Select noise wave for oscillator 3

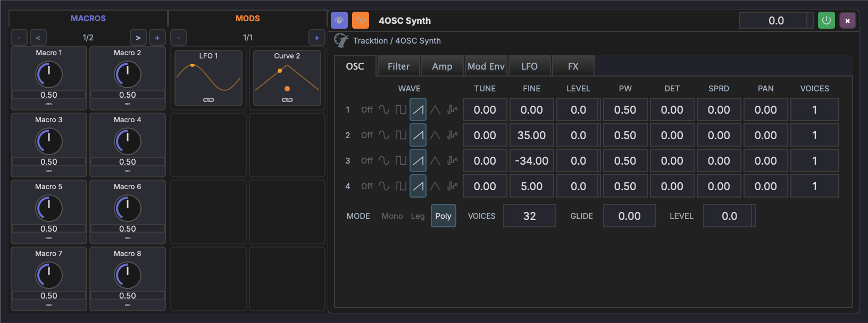point(452,161)
